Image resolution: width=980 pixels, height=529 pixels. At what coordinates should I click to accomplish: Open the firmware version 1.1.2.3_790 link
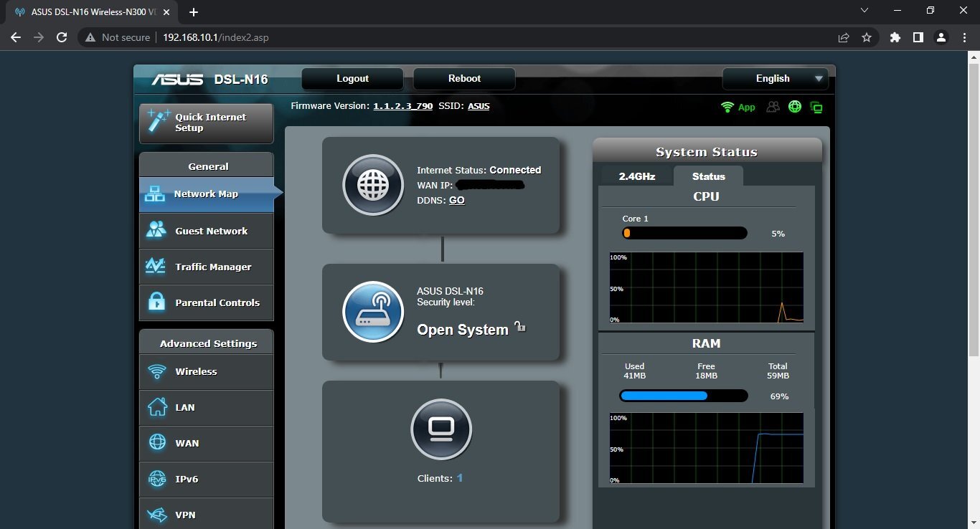[402, 106]
